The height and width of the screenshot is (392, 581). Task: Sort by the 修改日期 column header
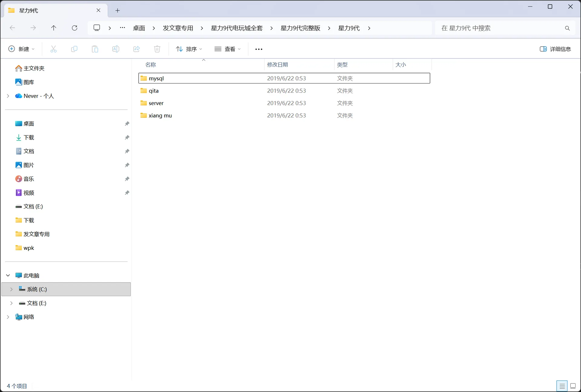[x=299, y=65]
